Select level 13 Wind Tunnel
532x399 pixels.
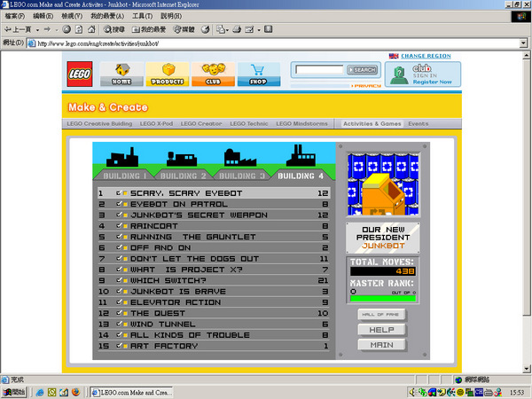[214, 324]
